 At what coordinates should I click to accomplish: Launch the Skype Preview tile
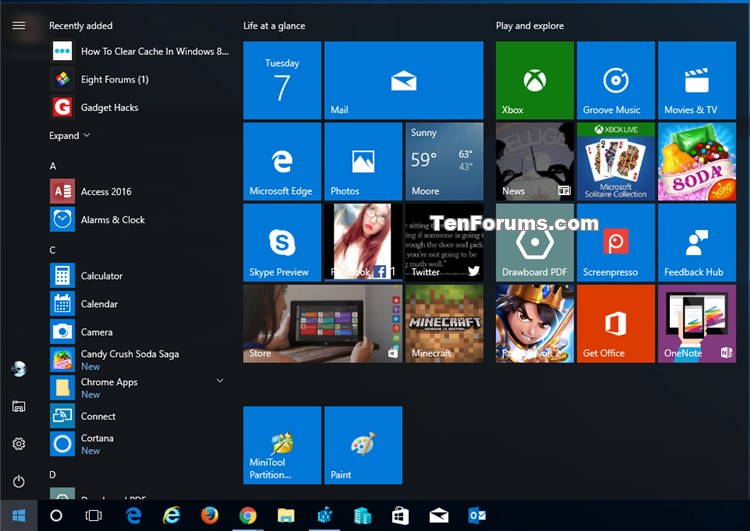pos(282,243)
